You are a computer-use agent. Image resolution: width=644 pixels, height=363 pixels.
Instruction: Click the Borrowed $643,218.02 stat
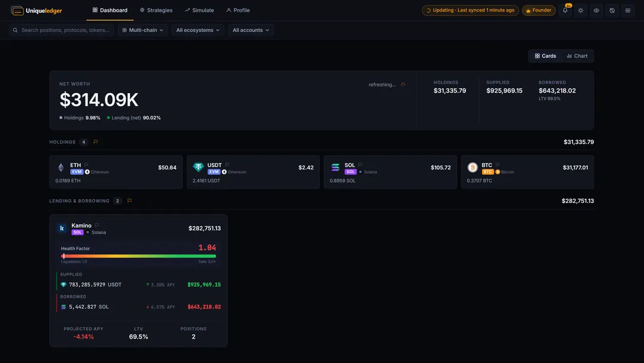click(557, 87)
